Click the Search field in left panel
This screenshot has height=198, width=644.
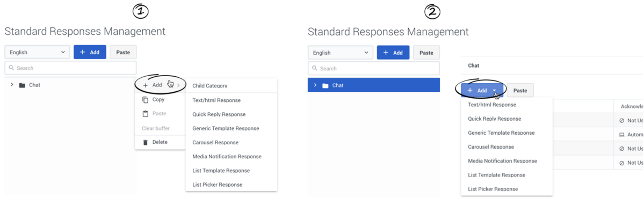pos(71,68)
